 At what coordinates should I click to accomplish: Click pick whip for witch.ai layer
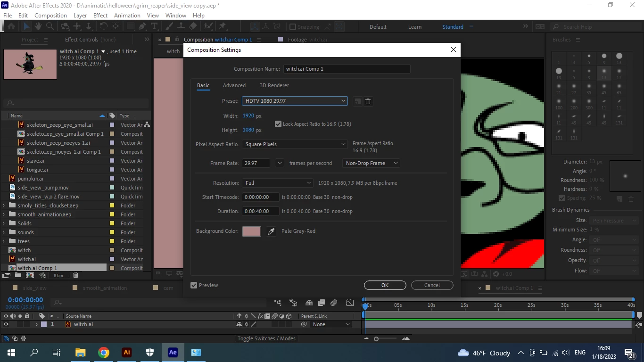coord(304,324)
